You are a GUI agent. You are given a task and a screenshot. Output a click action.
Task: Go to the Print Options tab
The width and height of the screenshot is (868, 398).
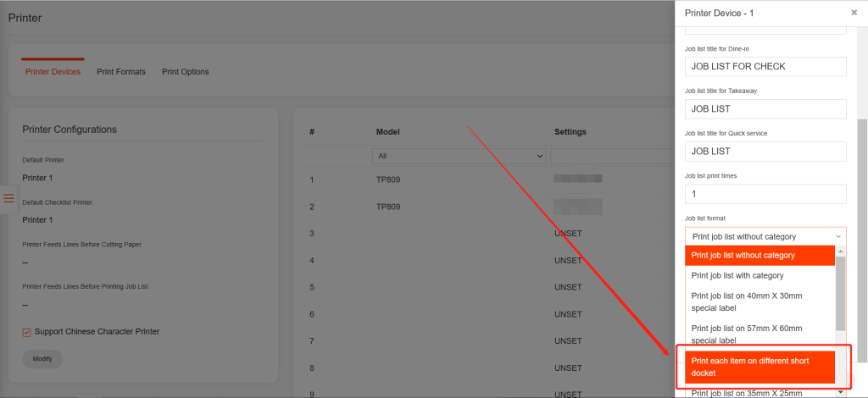(x=186, y=72)
